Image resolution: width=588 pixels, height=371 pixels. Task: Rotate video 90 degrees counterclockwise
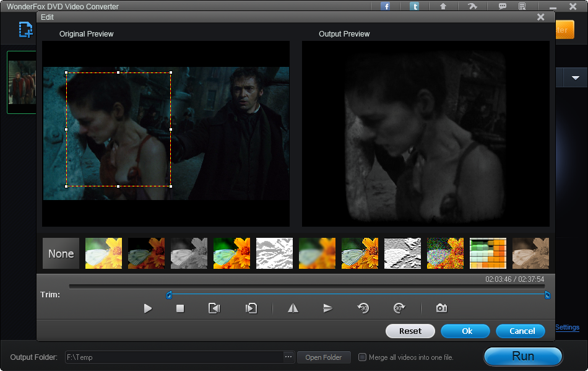(363, 308)
